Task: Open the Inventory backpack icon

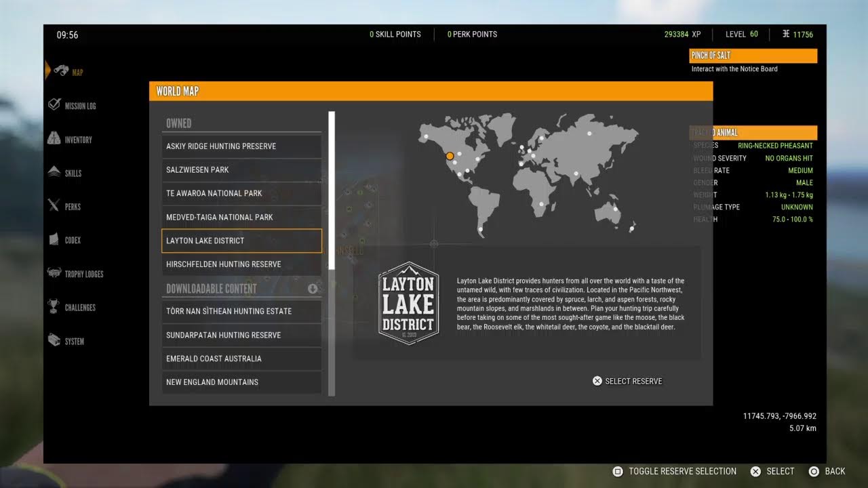Action: [x=54, y=139]
